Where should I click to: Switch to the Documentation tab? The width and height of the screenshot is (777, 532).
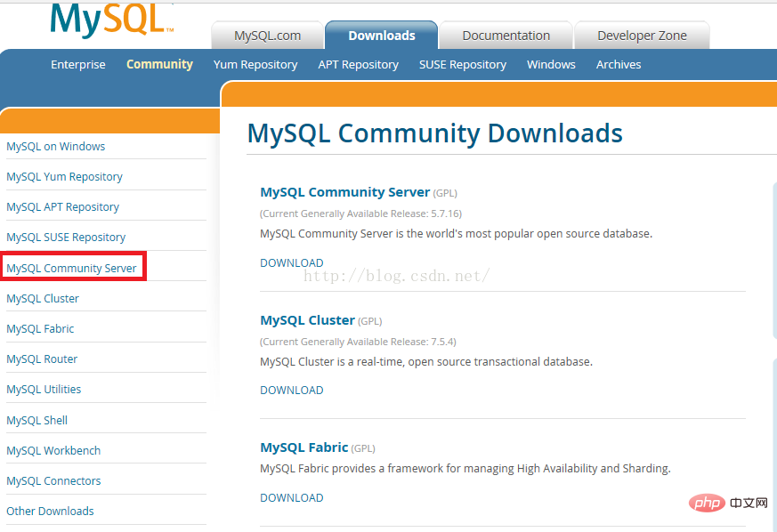click(x=506, y=36)
